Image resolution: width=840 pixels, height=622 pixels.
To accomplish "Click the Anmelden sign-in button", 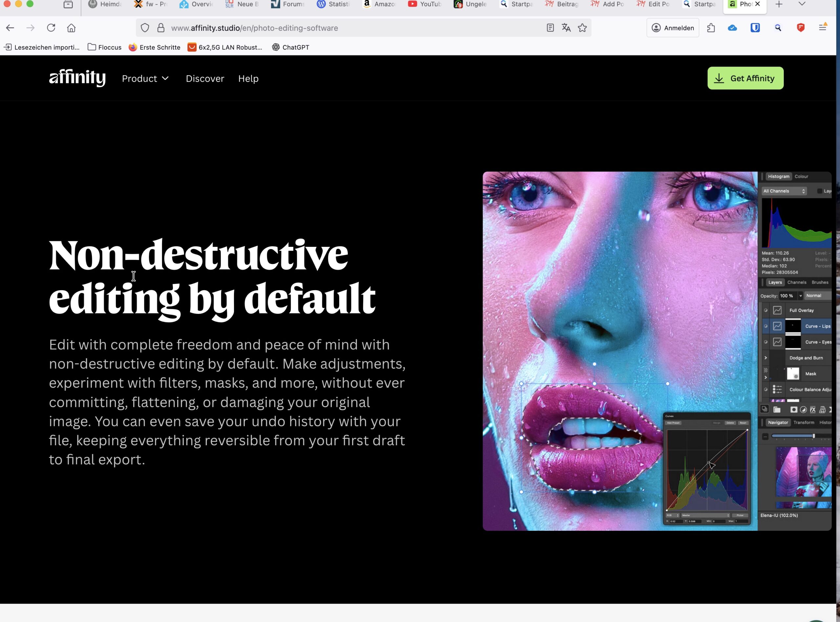I will [x=673, y=28].
